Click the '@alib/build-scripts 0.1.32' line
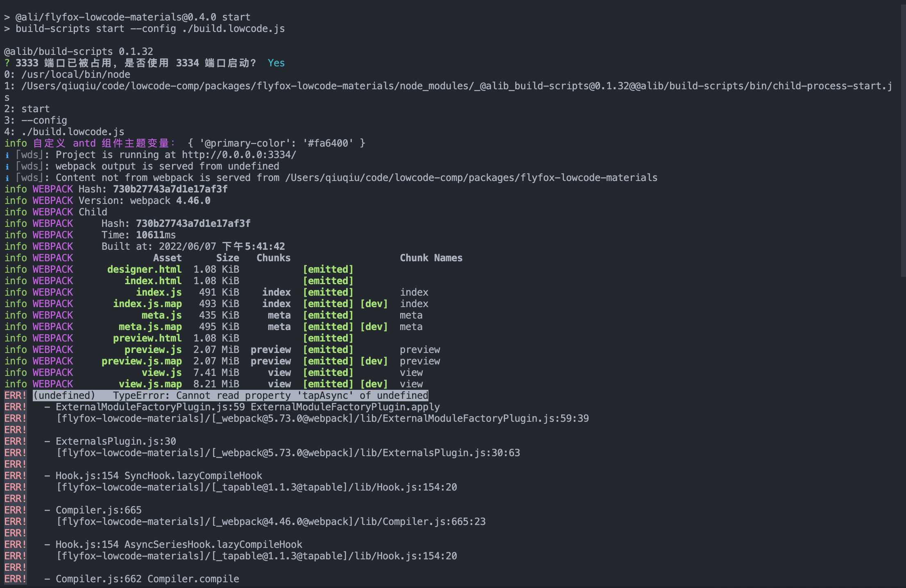 point(78,52)
